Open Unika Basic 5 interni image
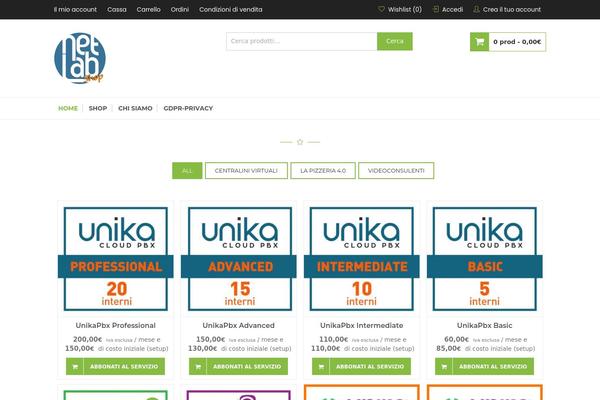The height and width of the screenshot is (400, 600). click(485, 259)
